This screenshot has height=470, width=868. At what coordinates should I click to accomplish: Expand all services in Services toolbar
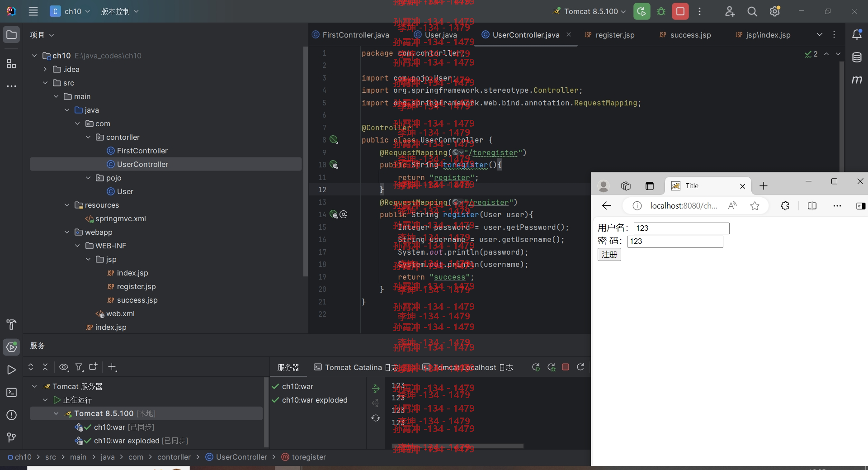(x=31, y=367)
